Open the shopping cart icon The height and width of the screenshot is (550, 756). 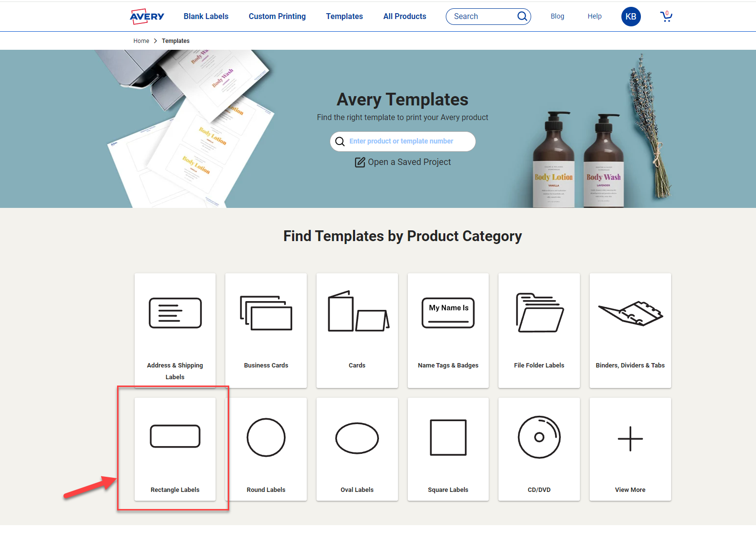pos(666,17)
